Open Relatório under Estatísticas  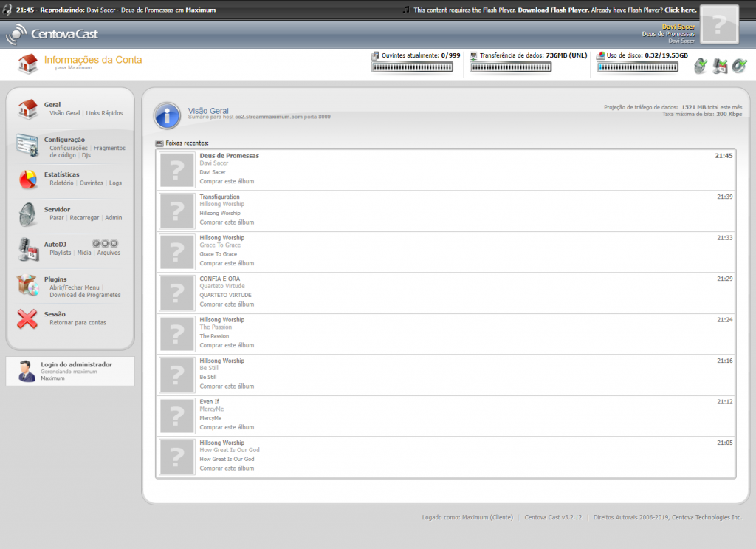pos(61,183)
